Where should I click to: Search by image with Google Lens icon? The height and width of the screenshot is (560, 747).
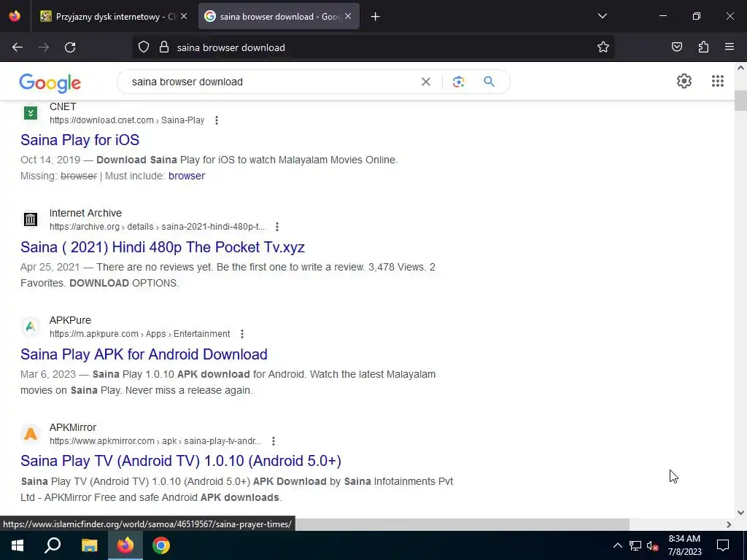click(x=458, y=82)
